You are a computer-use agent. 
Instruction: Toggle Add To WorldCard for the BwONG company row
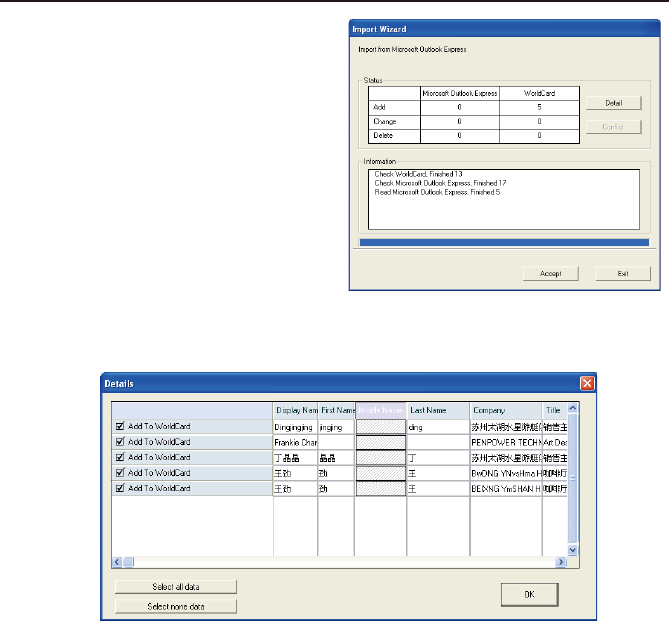[120, 473]
